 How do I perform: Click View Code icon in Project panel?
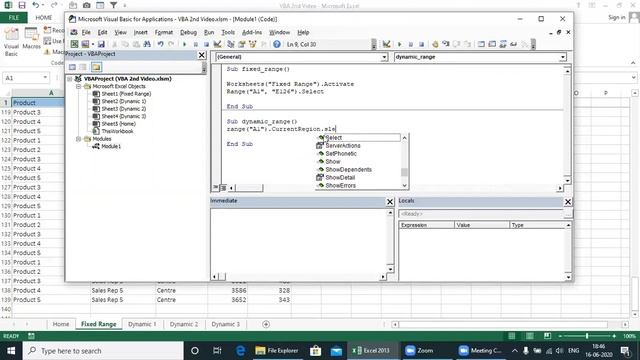[x=72, y=67]
